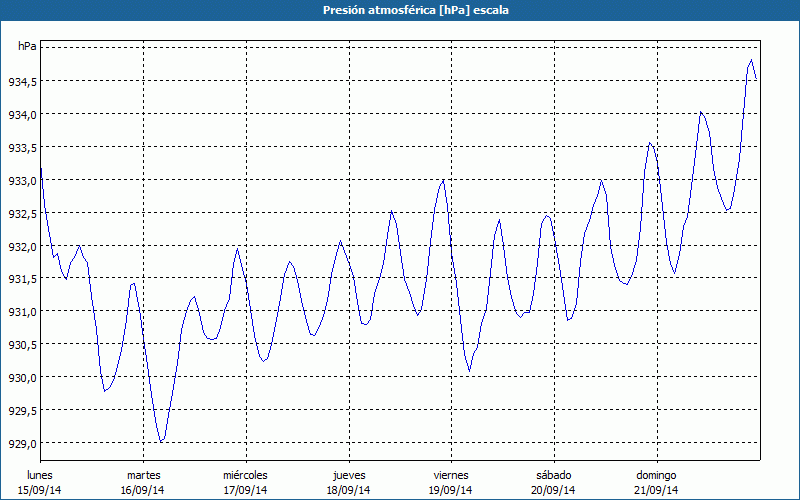
Task: Click the "lunes" day label
Action: (40, 475)
